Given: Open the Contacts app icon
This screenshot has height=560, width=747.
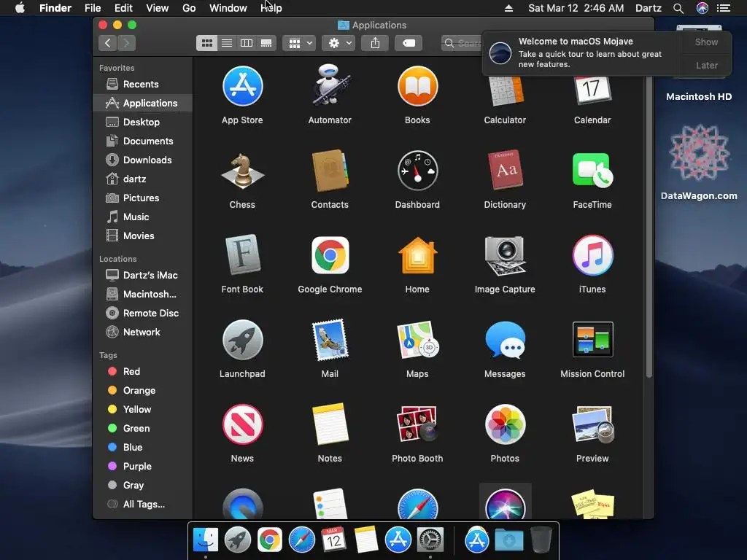Looking at the screenshot, I should pyautogui.click(x=330, y=171).
